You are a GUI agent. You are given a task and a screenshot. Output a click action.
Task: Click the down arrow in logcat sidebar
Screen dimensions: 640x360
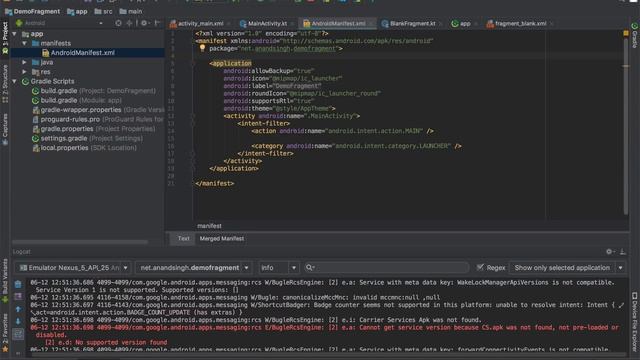(18, 322)
